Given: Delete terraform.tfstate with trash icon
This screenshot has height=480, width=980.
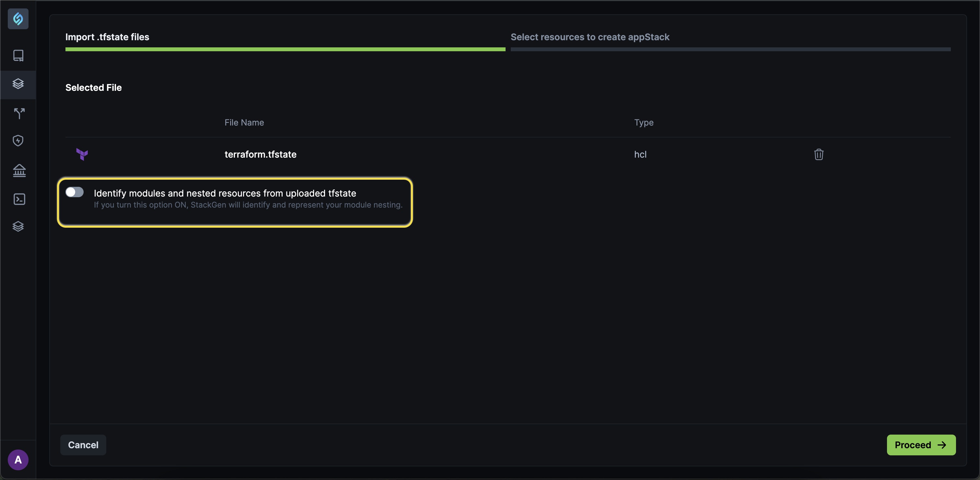Looking at the screenshot, I should tap(819, 154).
